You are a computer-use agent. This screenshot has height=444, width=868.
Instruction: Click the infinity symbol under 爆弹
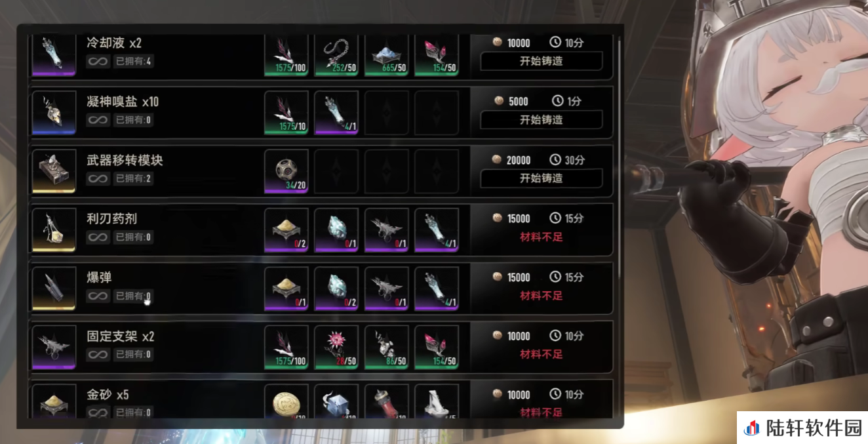pos(98,296)
